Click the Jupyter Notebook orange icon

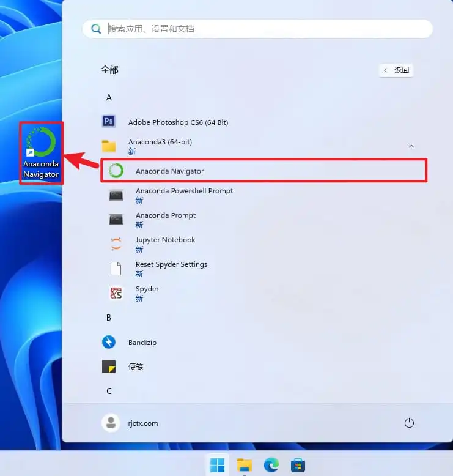tap(116, 244)
